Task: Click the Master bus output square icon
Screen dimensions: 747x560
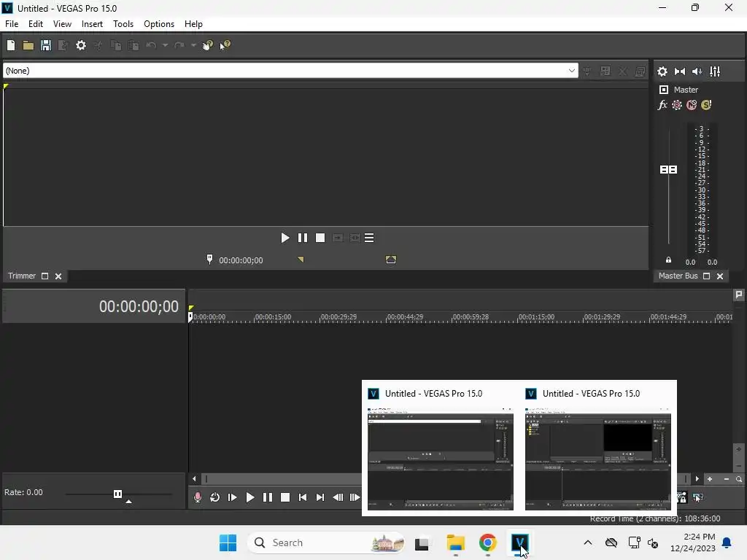Action: [664, 90]
